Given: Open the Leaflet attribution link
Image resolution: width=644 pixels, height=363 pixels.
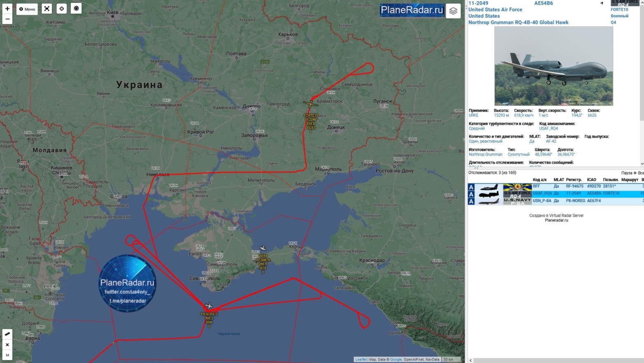Looking at the screenshot, I should [x=361, y=360].
